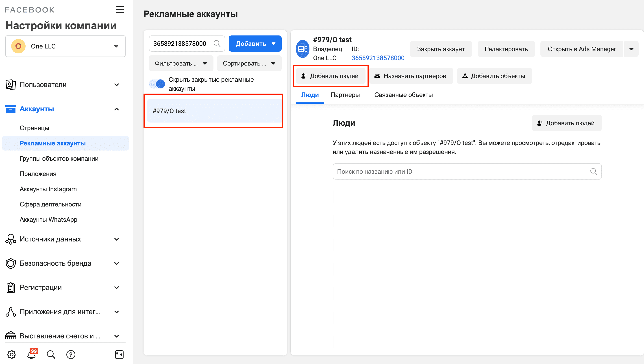Viewport: 644px width, 364px height.
Task: Click Добавить людей in account toolbar
Action: coord(331,76)
